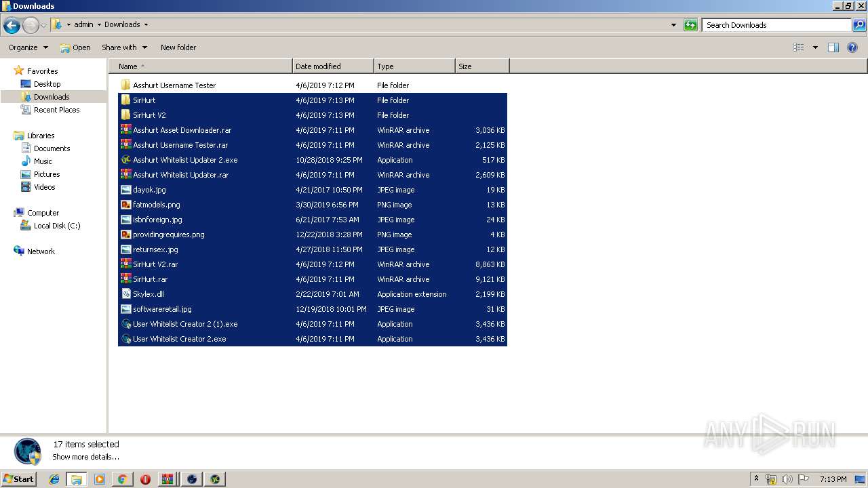Screen dimensions: 868x488
Task: Click the admin segment in address bar
Action: coord(83,25)
